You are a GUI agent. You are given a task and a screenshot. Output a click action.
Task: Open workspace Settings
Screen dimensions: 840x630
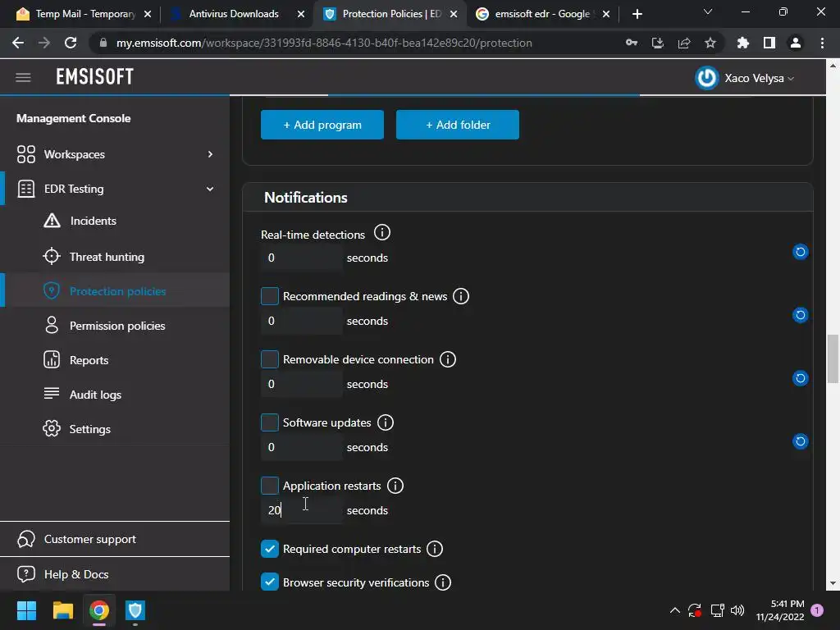pyautogui.click(x=89, y=429)
